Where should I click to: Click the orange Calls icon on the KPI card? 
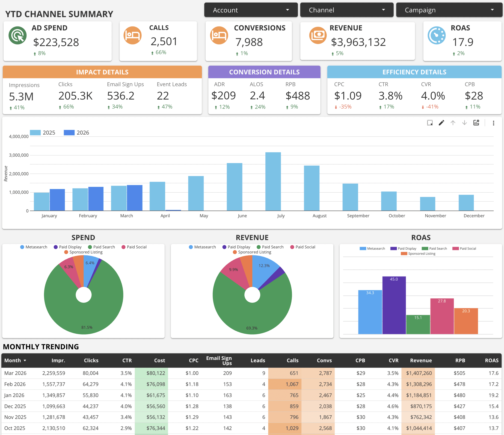click(132, 35)
